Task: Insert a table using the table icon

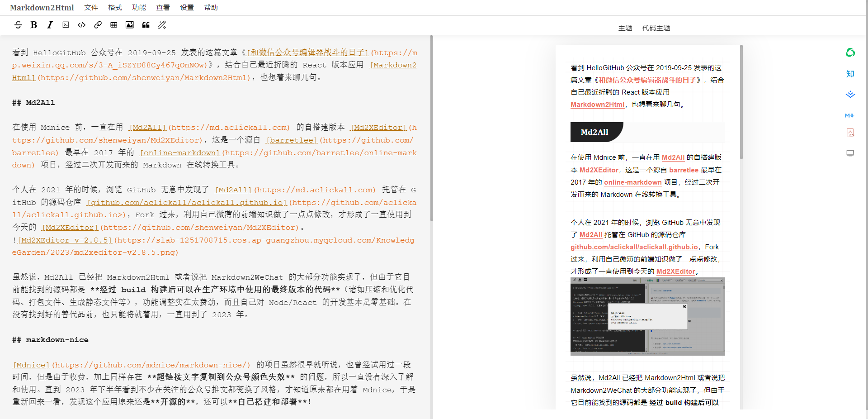Action: (x=114, y=25)
